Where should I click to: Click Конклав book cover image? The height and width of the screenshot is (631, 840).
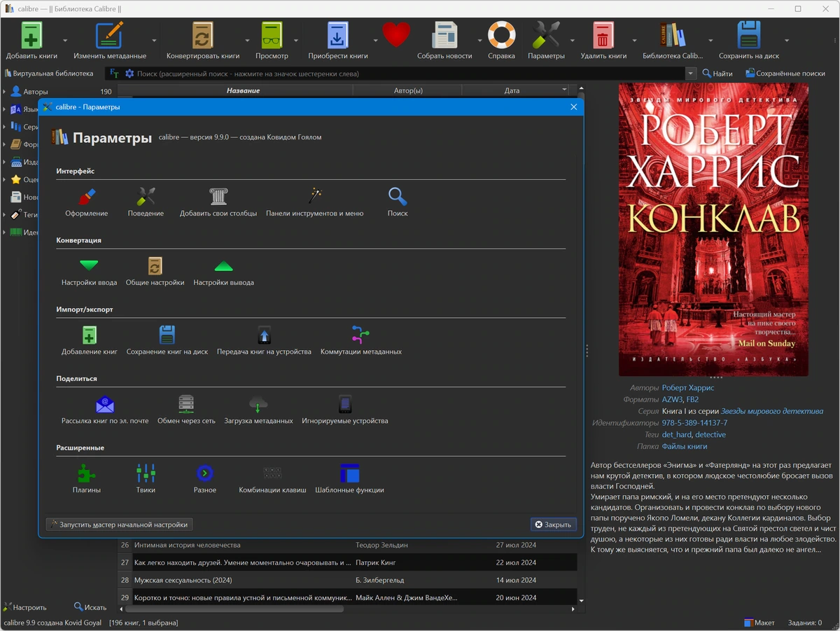[x=713, y=230]
